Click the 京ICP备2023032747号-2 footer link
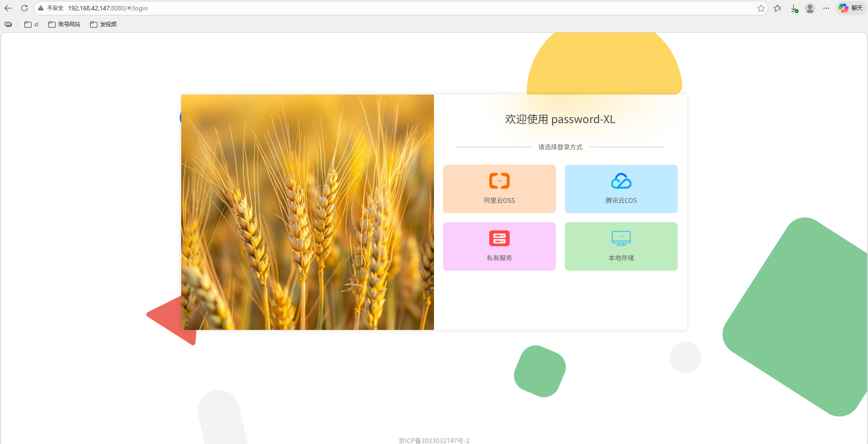Viewport: 868px width, 444px height. point(434,440)
